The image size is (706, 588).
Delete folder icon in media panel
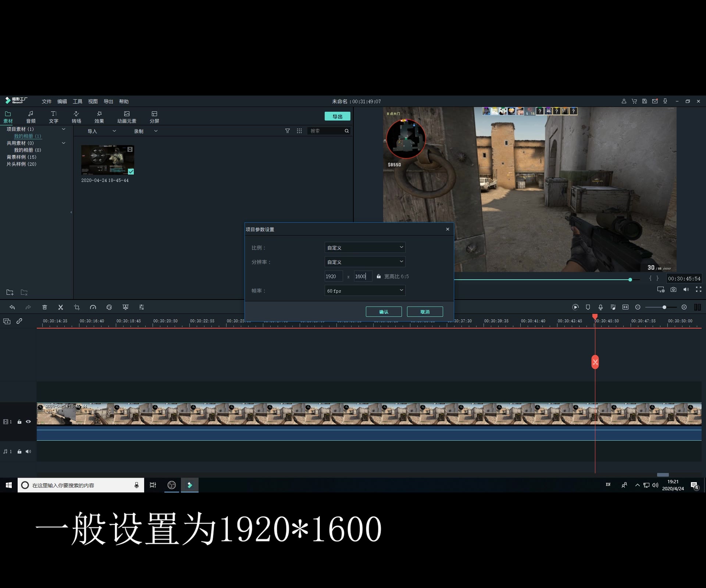pyautogui.click(x=24, y=293)
